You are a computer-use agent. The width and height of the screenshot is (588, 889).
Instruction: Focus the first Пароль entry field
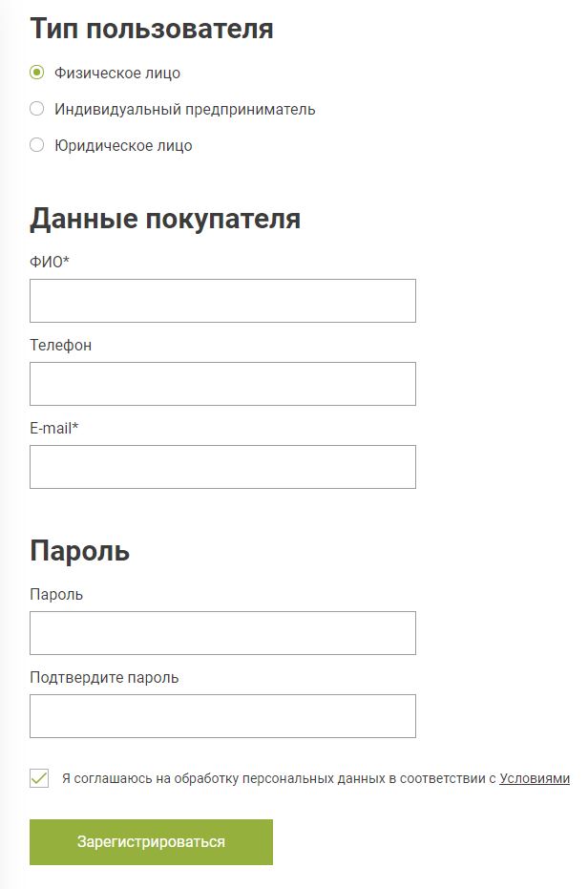(222, 633)
